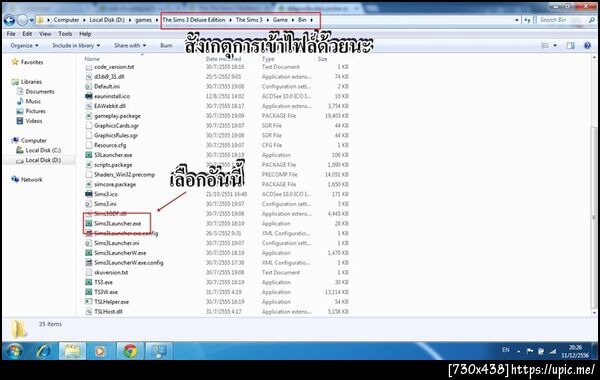Open Libraries in the navigation pane
Image resolution: width=600 pixels, height=380 pixels.
[x=31, y=82]
